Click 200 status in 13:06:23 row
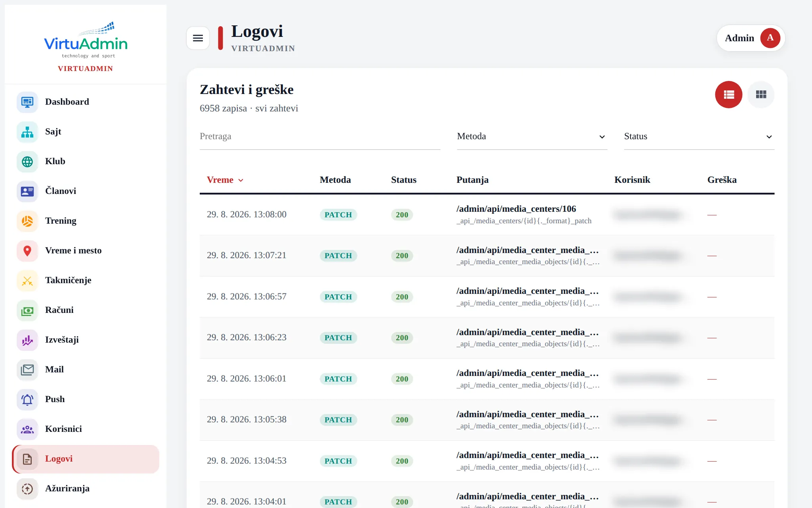 click(x=402, y=338)
